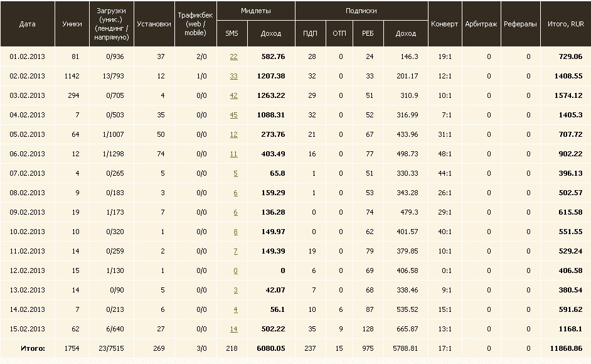Click grand total 11868.86

point(566,348)
